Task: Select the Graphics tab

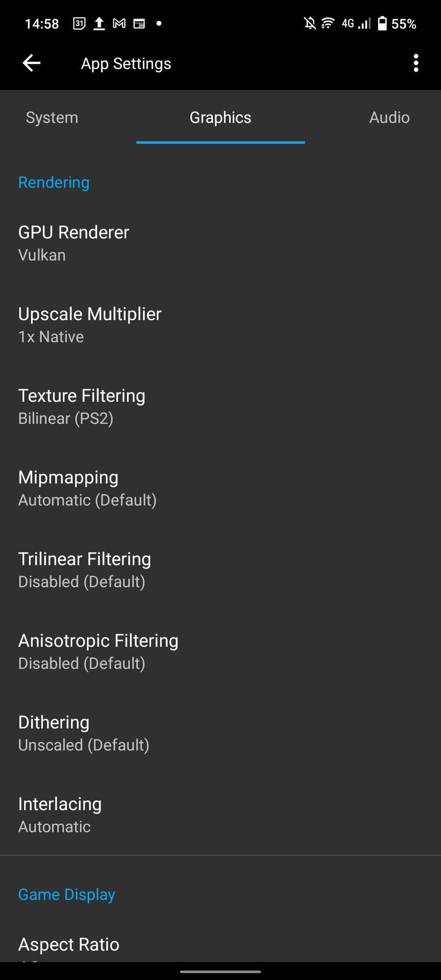Action: pyautogui.click(x=220, y=117)
